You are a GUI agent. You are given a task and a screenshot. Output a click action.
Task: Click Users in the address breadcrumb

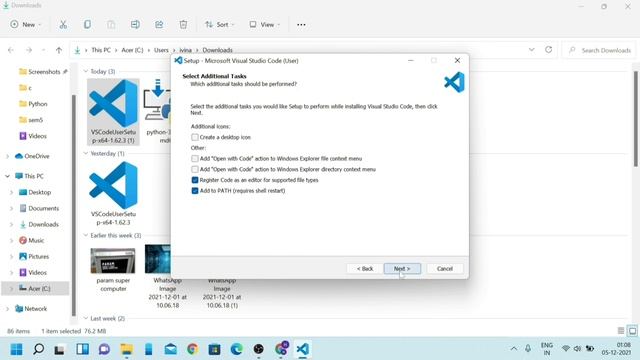[161, 50]
